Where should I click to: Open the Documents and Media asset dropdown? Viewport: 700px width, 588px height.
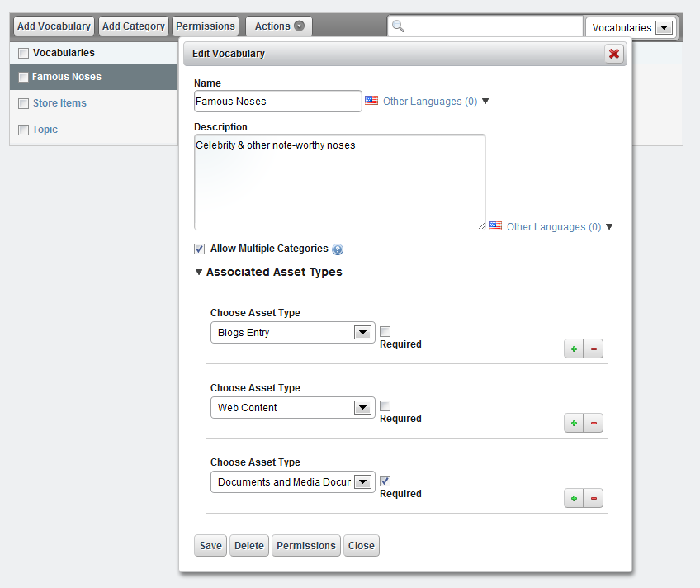[x=292, y=482]
